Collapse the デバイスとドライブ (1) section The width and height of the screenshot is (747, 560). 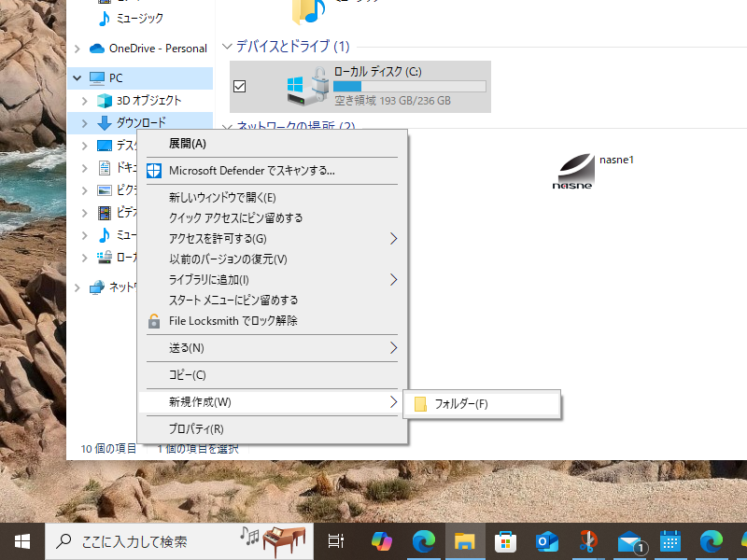pos(227,45)
